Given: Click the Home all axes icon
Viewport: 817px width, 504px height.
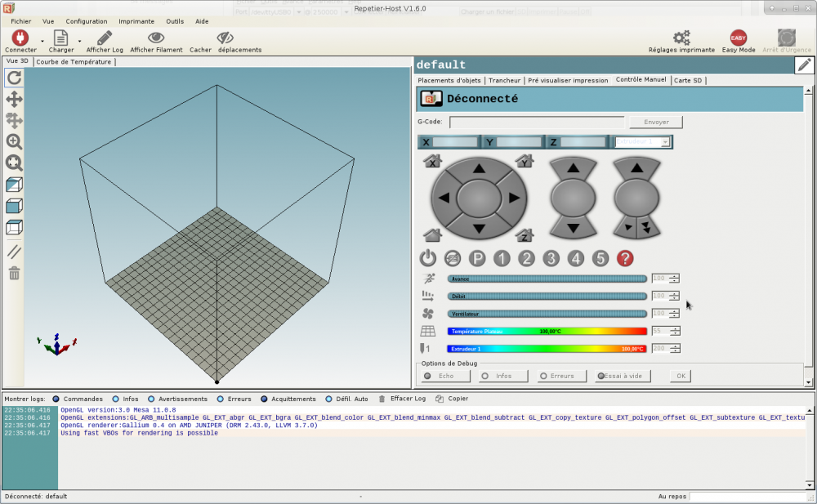Looking at the screenshot, I should click(x=432, y=235).
